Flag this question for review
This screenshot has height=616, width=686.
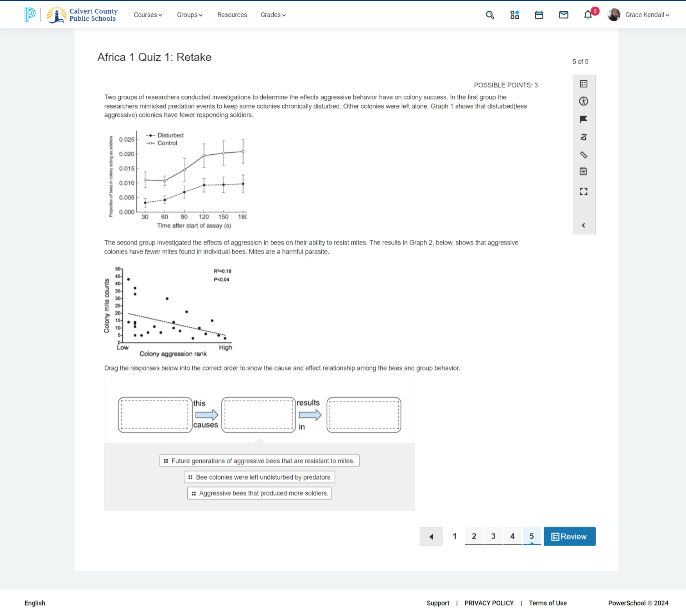click(584, 119)
